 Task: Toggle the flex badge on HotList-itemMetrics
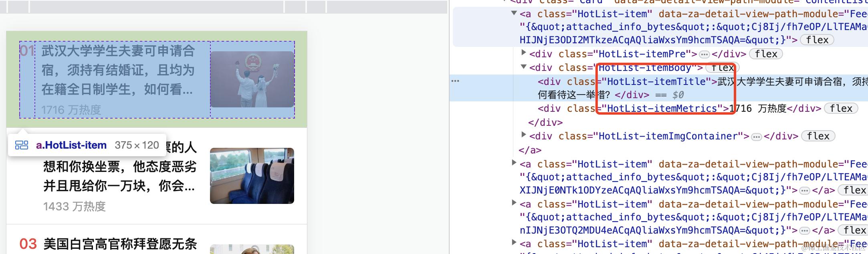pyautogui.click(x=841, y=108)
